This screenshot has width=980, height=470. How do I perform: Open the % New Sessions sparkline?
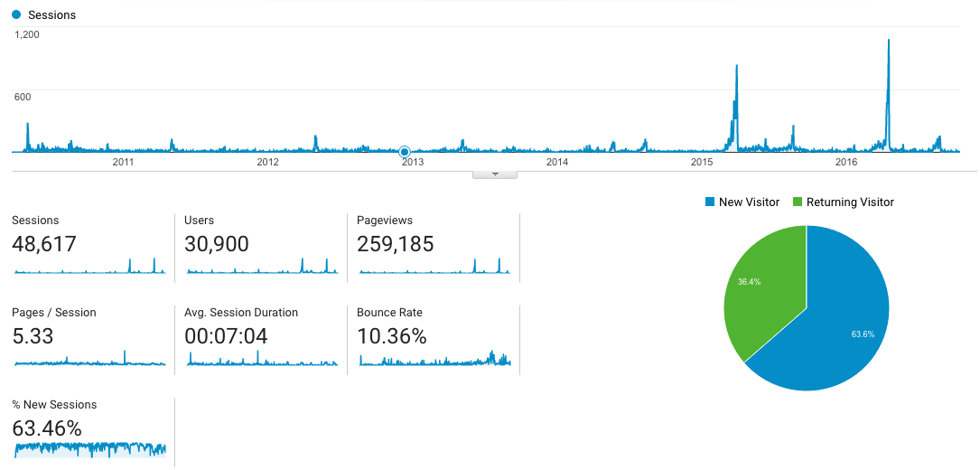[89, 449]
